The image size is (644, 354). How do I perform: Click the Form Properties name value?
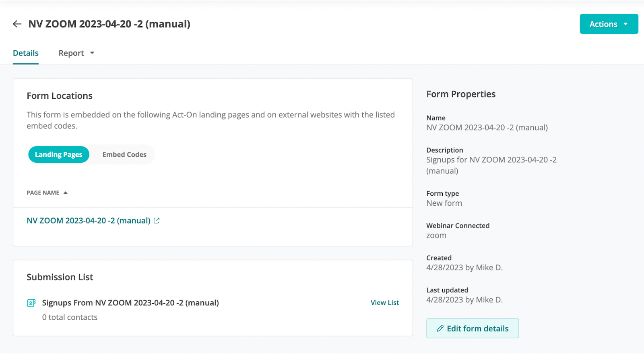coord(487,128)
